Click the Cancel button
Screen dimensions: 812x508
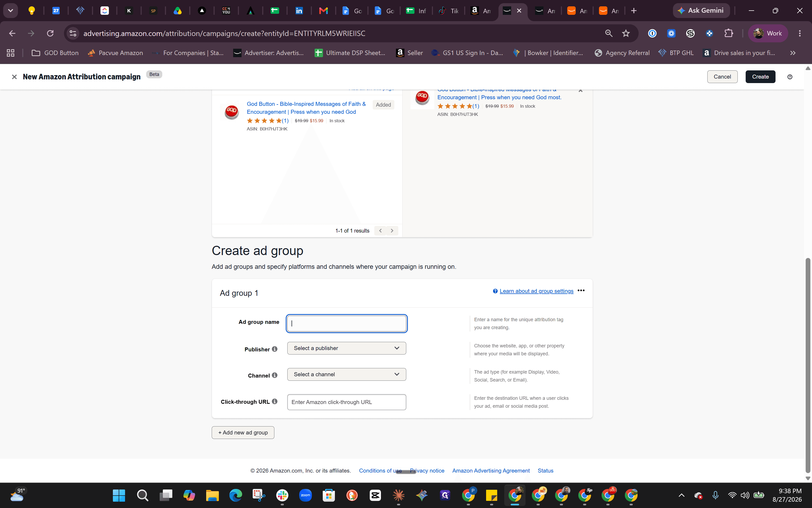click(722, 77)
